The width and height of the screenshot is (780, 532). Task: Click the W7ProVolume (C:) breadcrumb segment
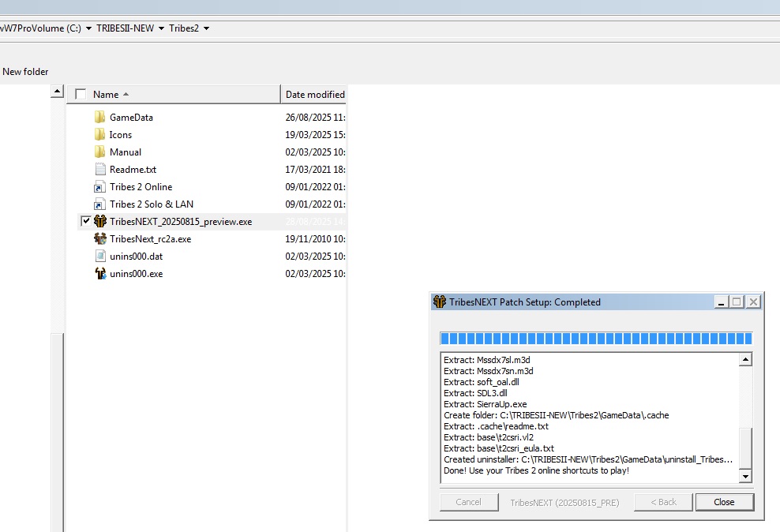point(41,28)
